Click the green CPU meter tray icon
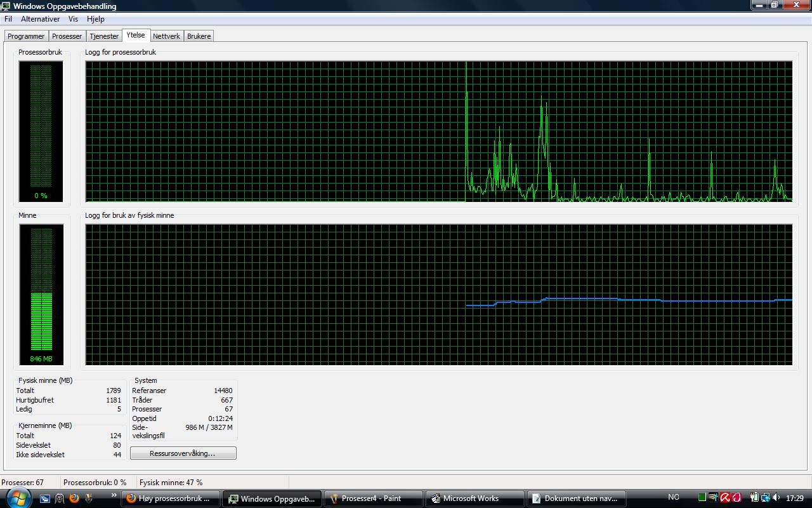Screen dimensions: 812x508 (702, 498)
